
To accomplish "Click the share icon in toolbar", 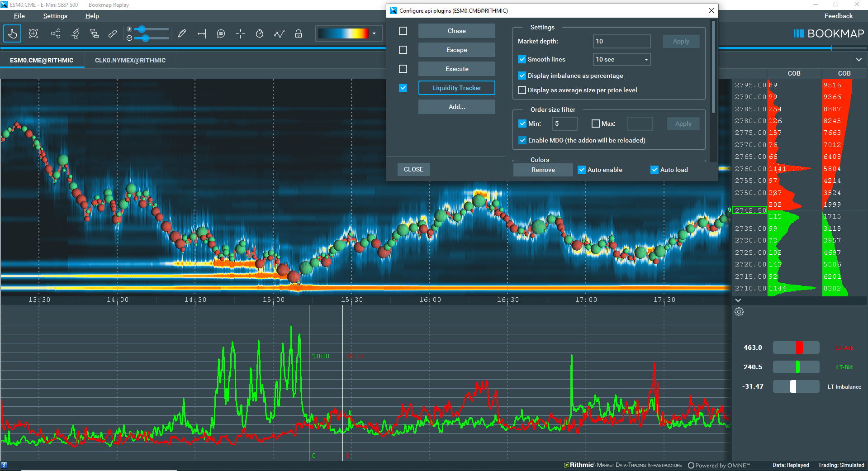I will (56, 33).
